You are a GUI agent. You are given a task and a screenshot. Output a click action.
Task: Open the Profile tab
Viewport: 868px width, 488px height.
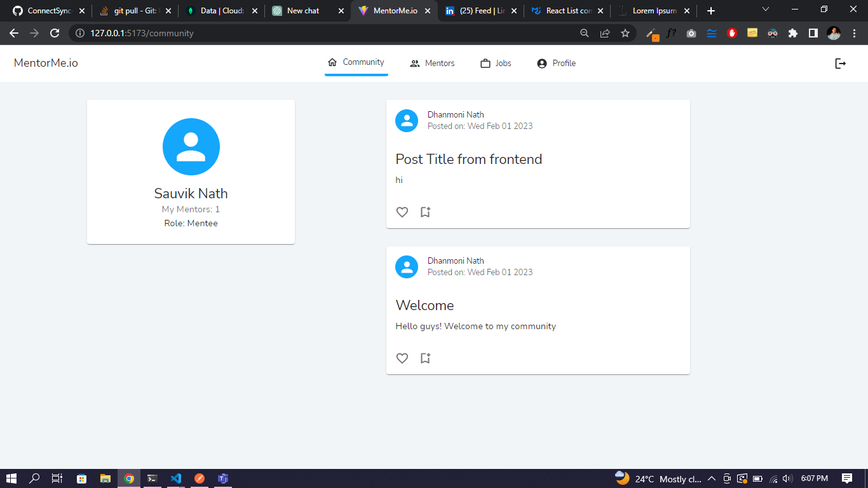(563, 62)
